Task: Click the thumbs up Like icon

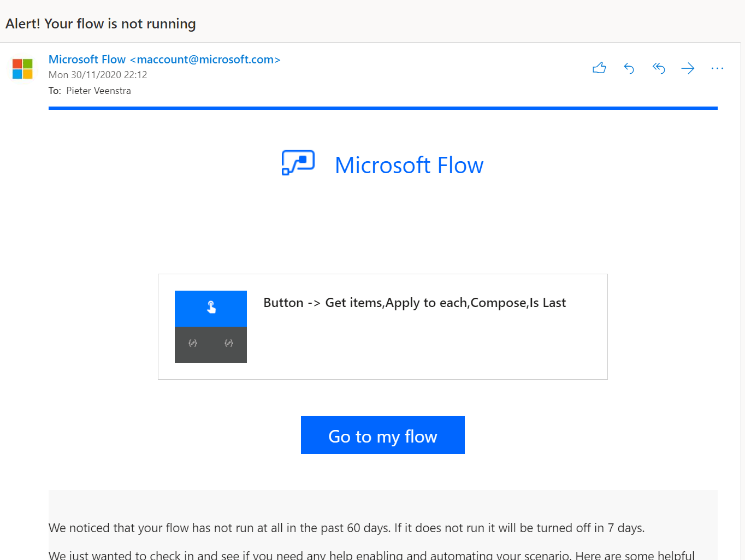Action: click(599, 68)
